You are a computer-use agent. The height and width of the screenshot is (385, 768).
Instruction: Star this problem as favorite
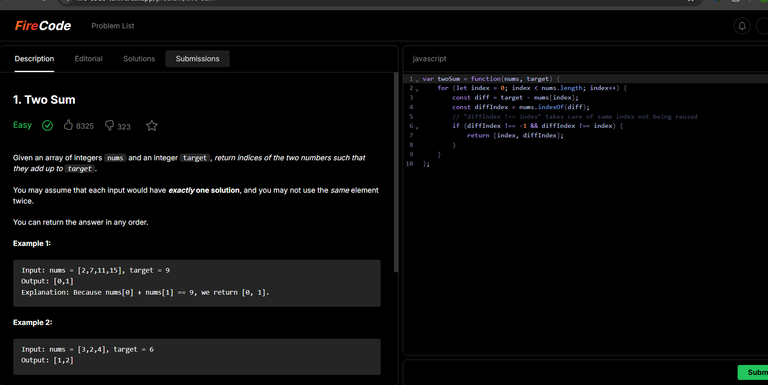tap(152, 125)
